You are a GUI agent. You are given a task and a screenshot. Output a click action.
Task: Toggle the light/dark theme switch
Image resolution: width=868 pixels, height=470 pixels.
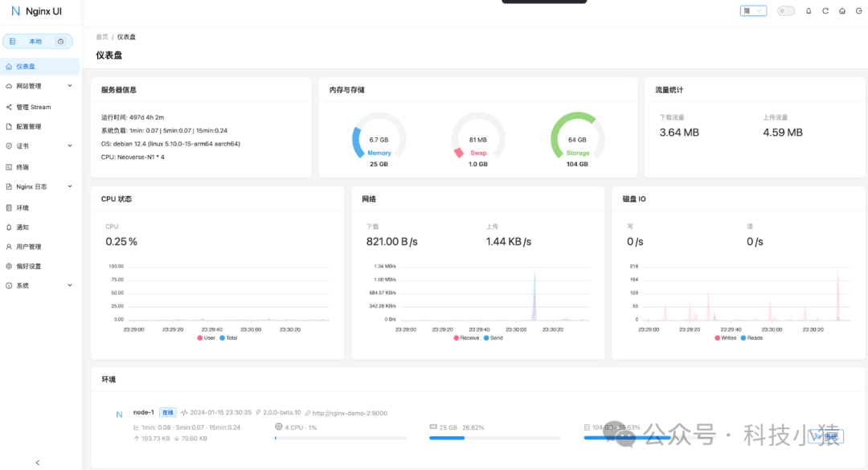click(x=785, y=11)
